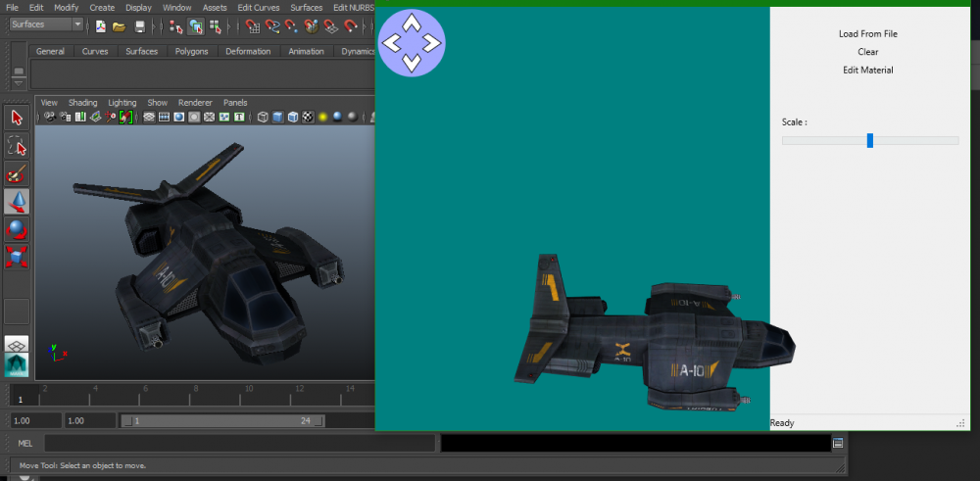Expand the shelf options down arrow
The width and height of the screenshot is (980, 481).
(x=19, y=83)
